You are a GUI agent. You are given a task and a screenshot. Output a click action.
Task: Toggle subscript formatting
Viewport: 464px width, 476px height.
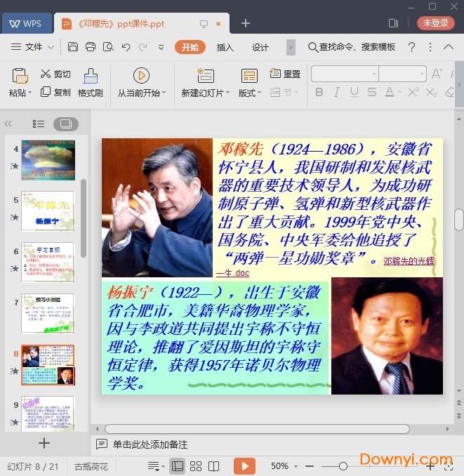point(431,92)
